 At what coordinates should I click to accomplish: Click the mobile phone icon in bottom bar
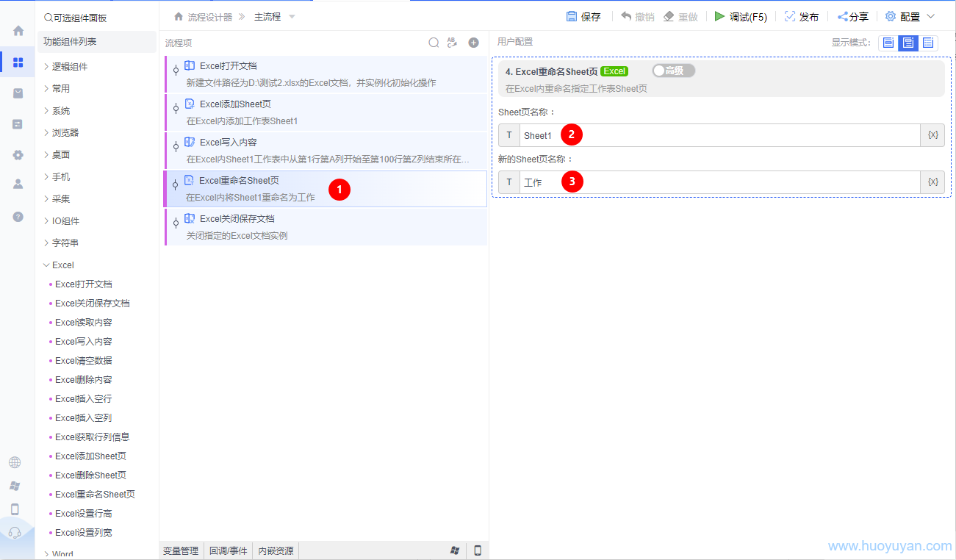478,550
